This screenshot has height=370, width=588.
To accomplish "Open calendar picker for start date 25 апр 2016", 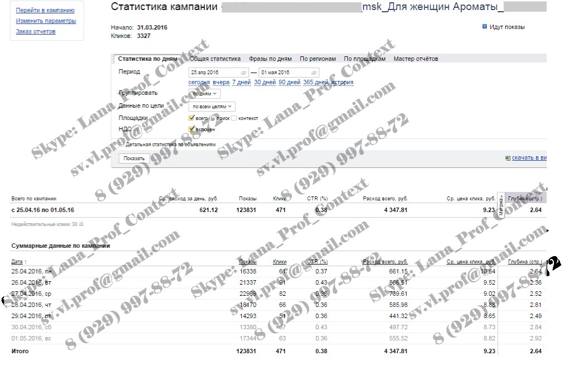I will 243,73.
